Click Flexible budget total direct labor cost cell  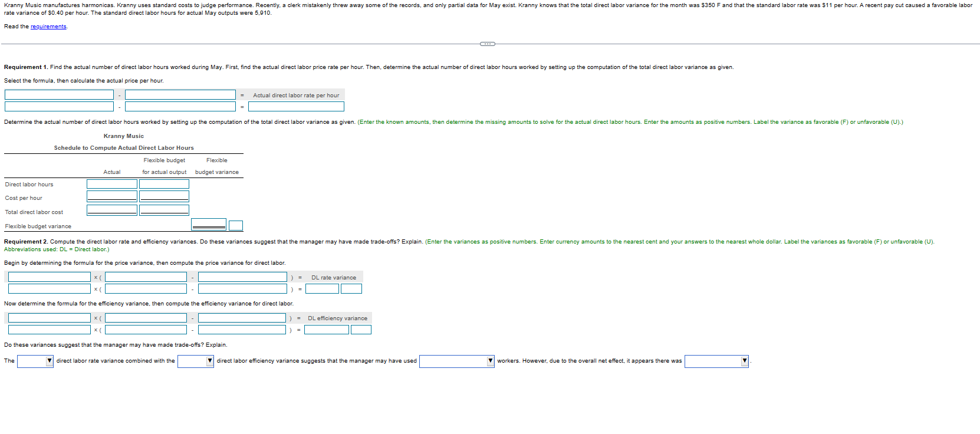[164, 210]
